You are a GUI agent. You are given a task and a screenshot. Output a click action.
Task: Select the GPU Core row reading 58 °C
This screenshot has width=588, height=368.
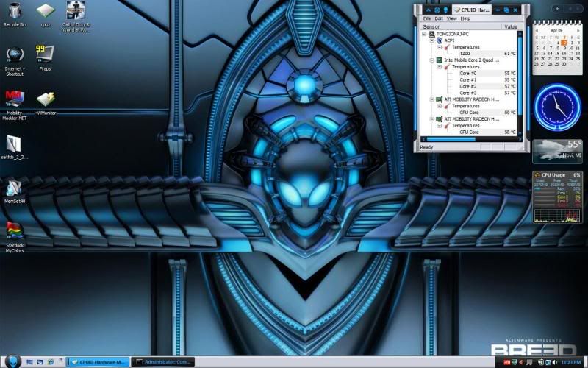click(x=487, y=132)
